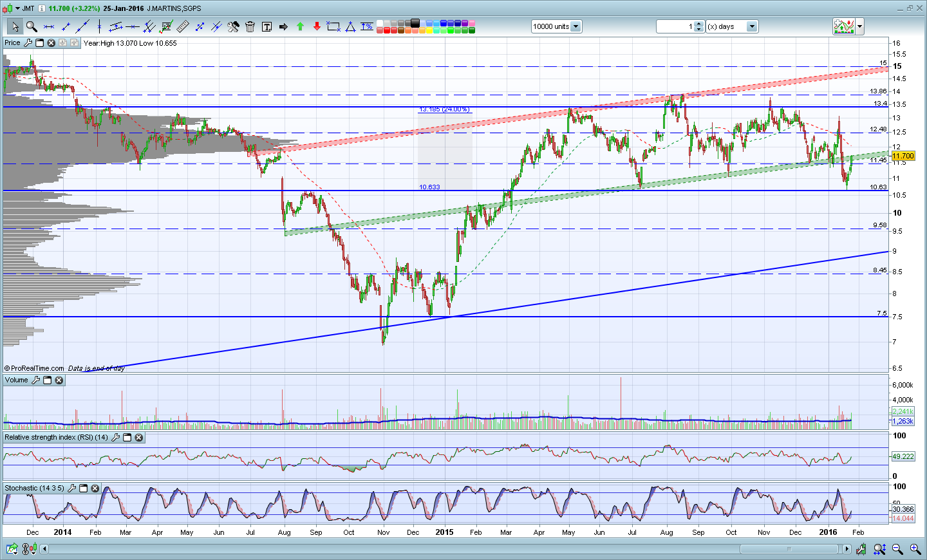Click the Relative strength index (RSI) label
This screenshot has width=927, height=560.
(57, 438)
